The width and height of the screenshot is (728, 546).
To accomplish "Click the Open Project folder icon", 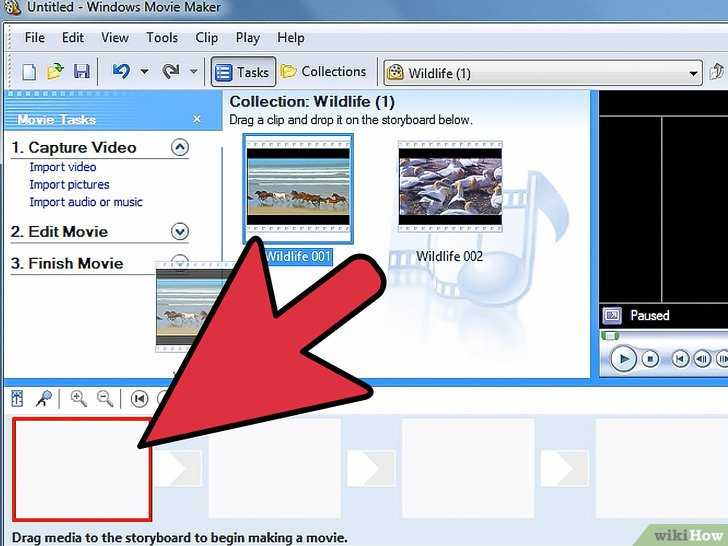I will pyautogui.click(x=55, y=72).
